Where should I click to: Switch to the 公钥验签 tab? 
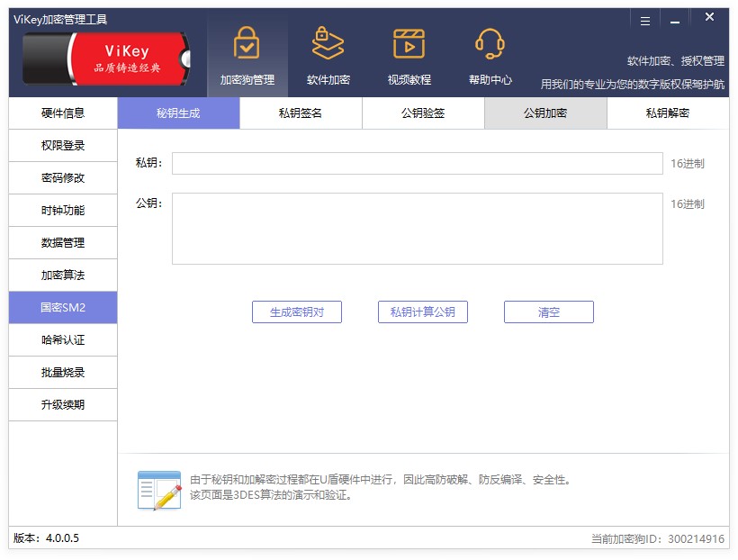tap(423, 113)
